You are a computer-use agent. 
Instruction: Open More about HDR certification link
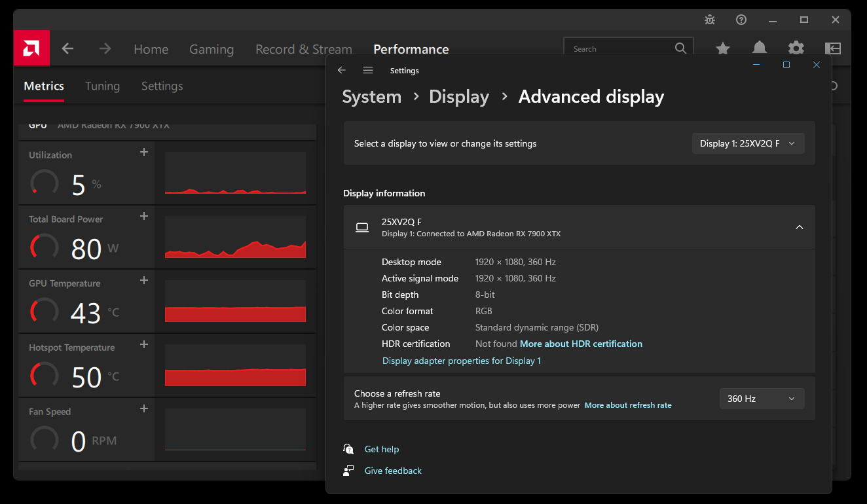(x=581, y=344)
